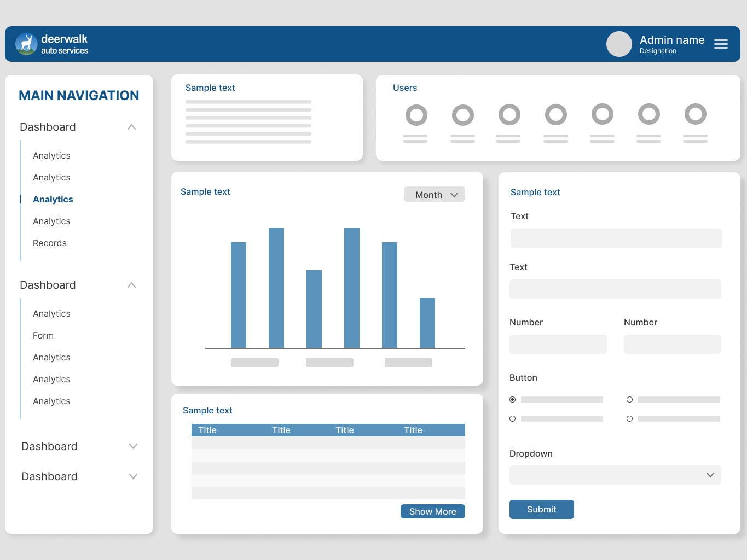747x560 pixels.
Task: Select the bottom-left radio button
Action: (x=513, y=418)
